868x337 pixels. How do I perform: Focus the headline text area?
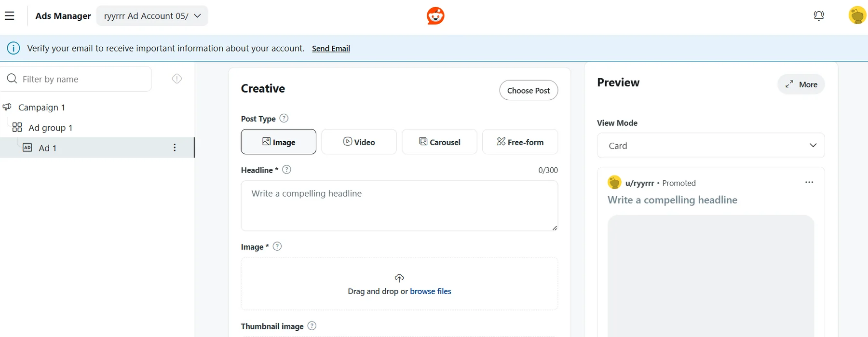point(399,206)
